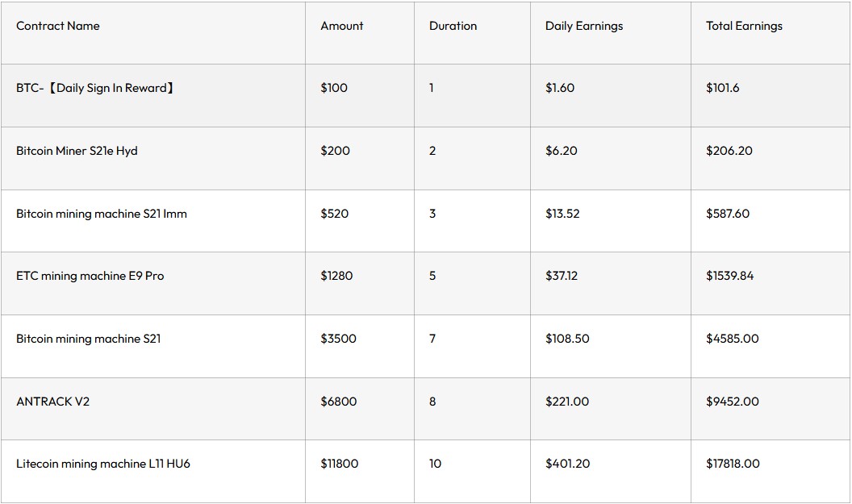Image resolution: width=852 pixels, height=504 pixels.
Task: Click the $37.12 daily earnings value
Action: (562, 276)
